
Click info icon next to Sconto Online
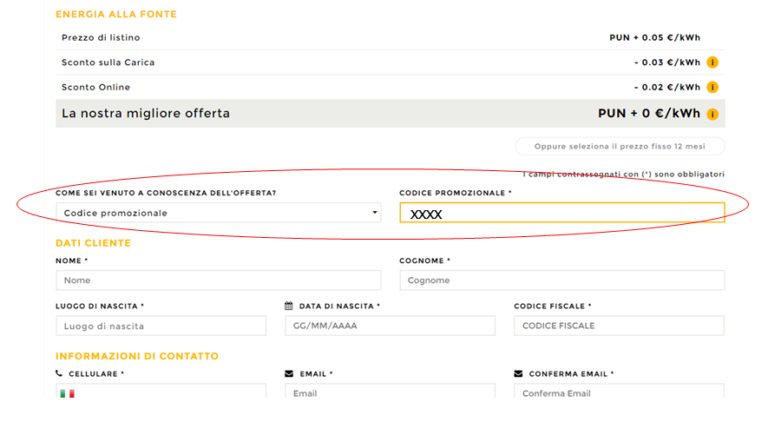tap(713, 87)
